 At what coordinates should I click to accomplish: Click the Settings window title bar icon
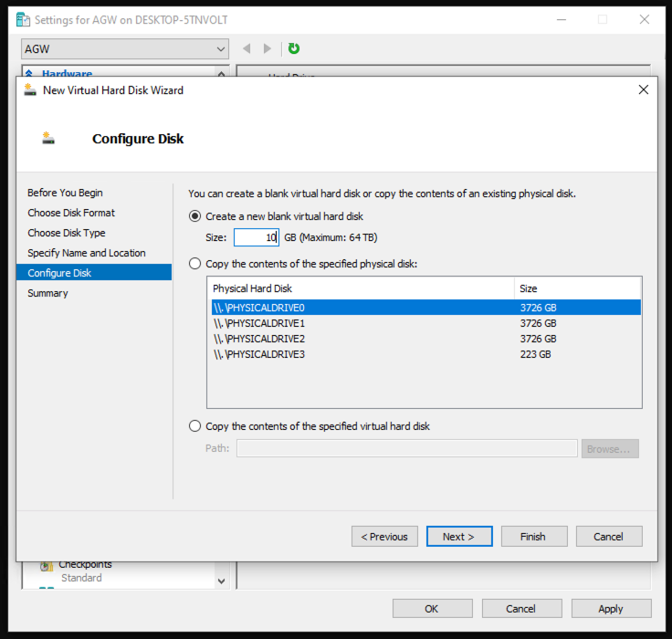[x=23, y=19]
